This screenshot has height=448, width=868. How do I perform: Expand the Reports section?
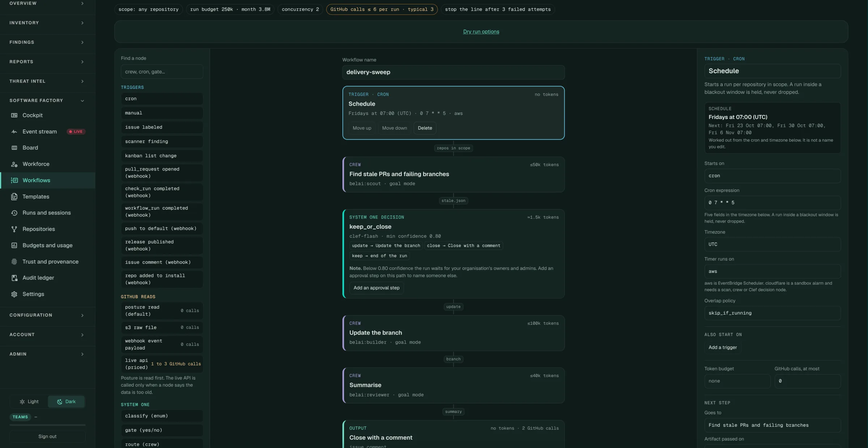click(x=47, y=62)
